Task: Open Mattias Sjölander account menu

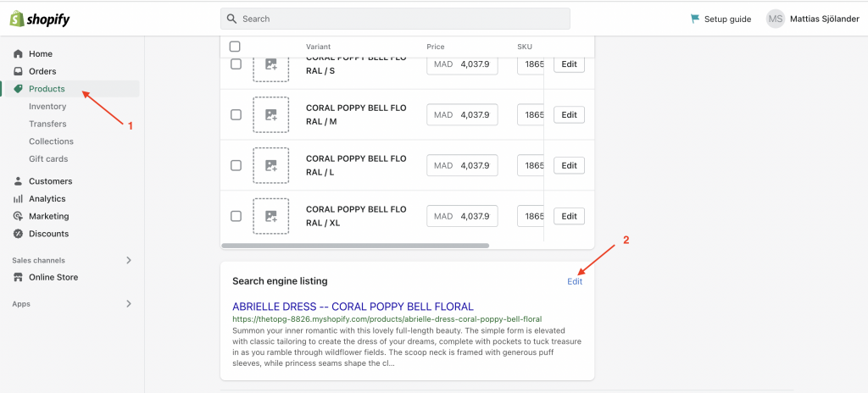Action: (x=813, y=19)
